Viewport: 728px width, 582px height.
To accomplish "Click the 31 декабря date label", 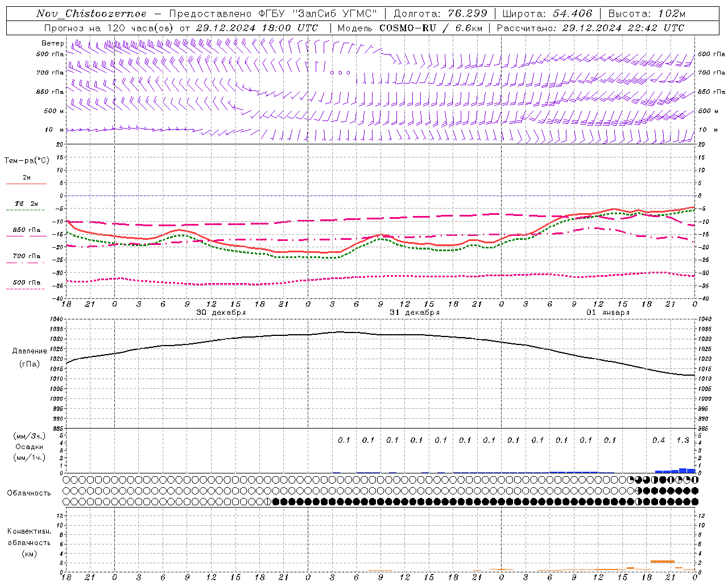I will coord(415,313).
